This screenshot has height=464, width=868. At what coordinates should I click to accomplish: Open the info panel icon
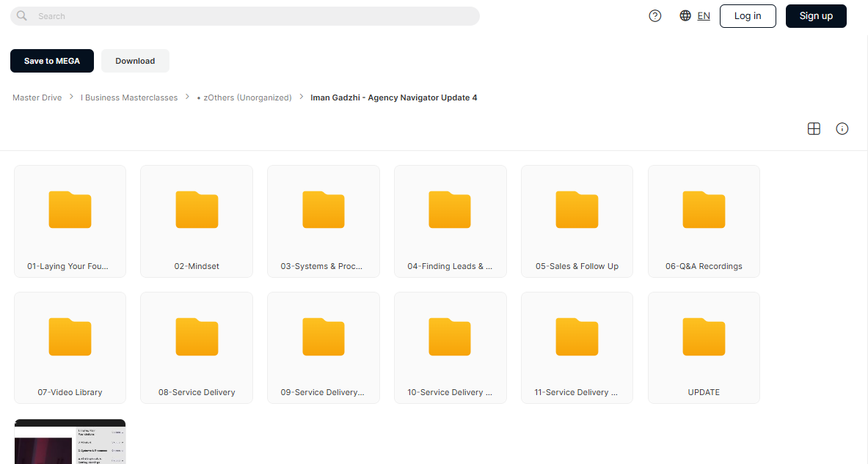click(x=842, y=129)
